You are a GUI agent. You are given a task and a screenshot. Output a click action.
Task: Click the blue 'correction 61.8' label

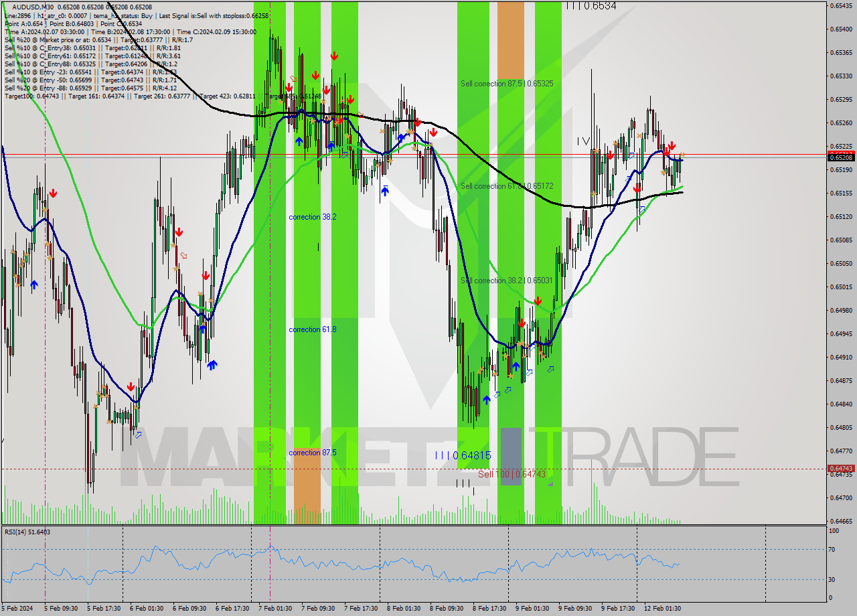tap(312, 329)
